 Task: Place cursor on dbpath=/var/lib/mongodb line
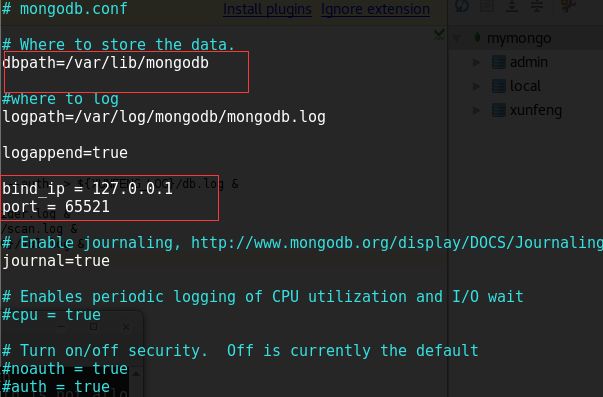pos(105,62)
